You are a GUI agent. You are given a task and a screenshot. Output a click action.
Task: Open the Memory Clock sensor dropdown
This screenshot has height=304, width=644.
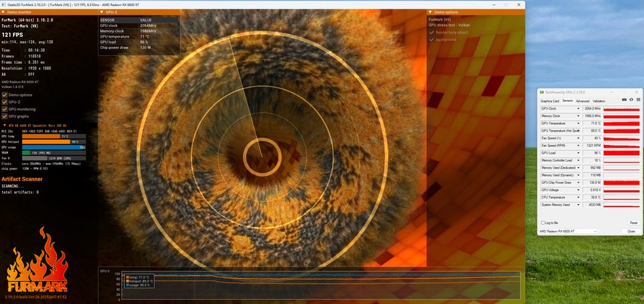pos(579,116)
